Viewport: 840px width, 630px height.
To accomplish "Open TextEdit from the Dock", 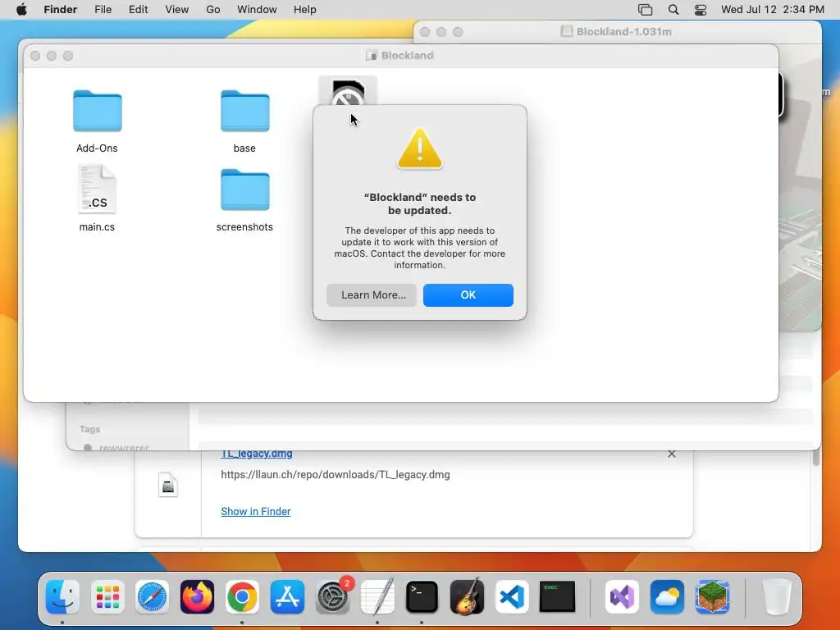I will tap(377, 596).
